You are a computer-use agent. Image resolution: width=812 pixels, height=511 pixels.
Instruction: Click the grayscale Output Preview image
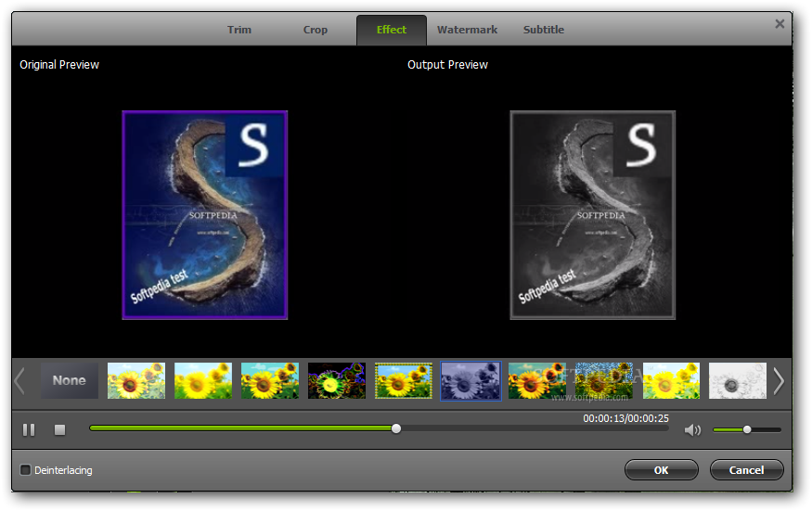point(592,215)
